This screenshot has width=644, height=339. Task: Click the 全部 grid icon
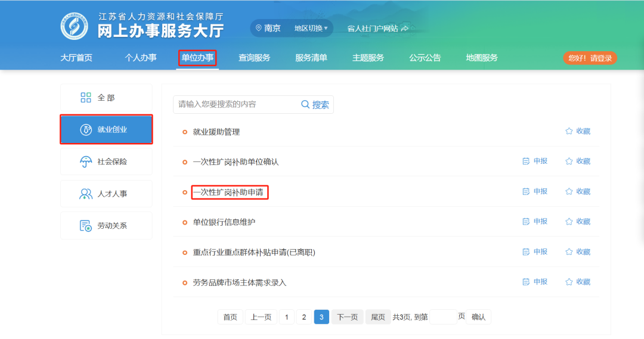coord(86,98)
